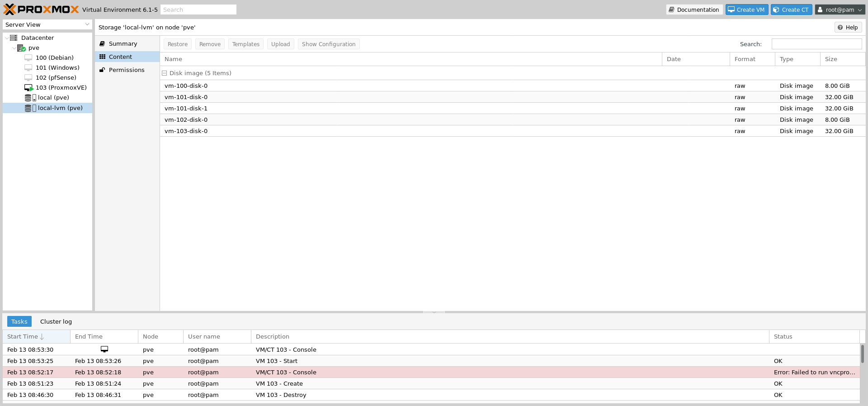Screen dimensions: 868x406
Task: Click the Templates button
Action: 246,44
